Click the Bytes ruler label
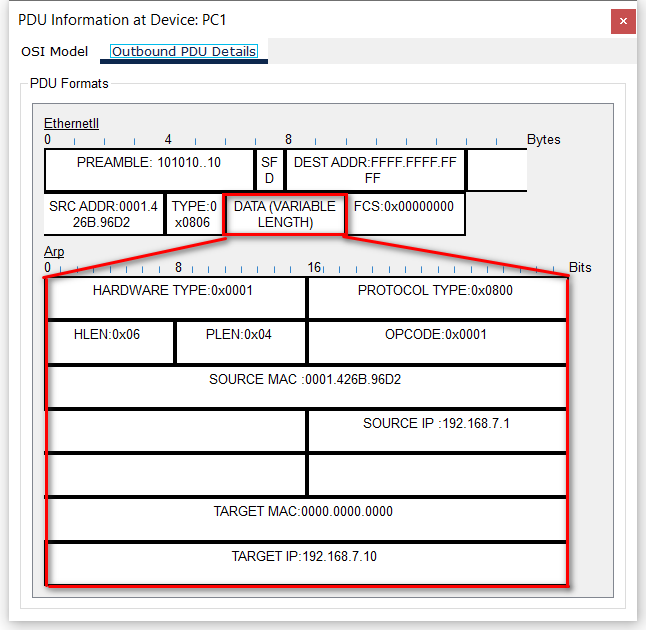The width and height of the screenshot is (646, 630). tap(543, 140)
